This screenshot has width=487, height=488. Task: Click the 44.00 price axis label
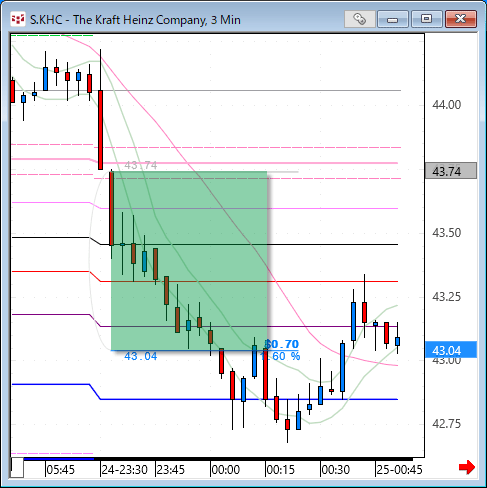pyautogui.click(x=447, y=105)
